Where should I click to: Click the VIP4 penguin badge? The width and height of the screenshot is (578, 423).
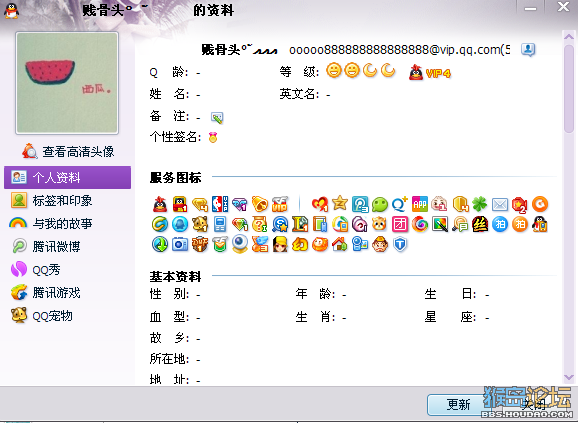430,73
